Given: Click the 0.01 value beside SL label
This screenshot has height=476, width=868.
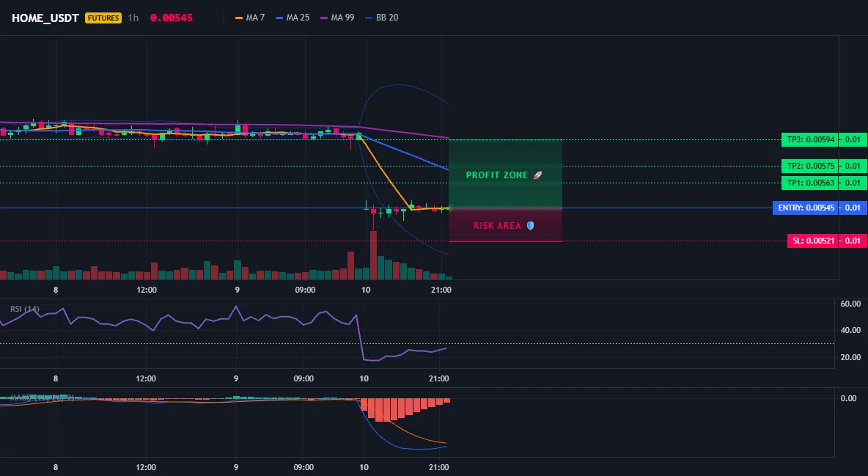Looking at the screenshot, I should pos(853,241).
